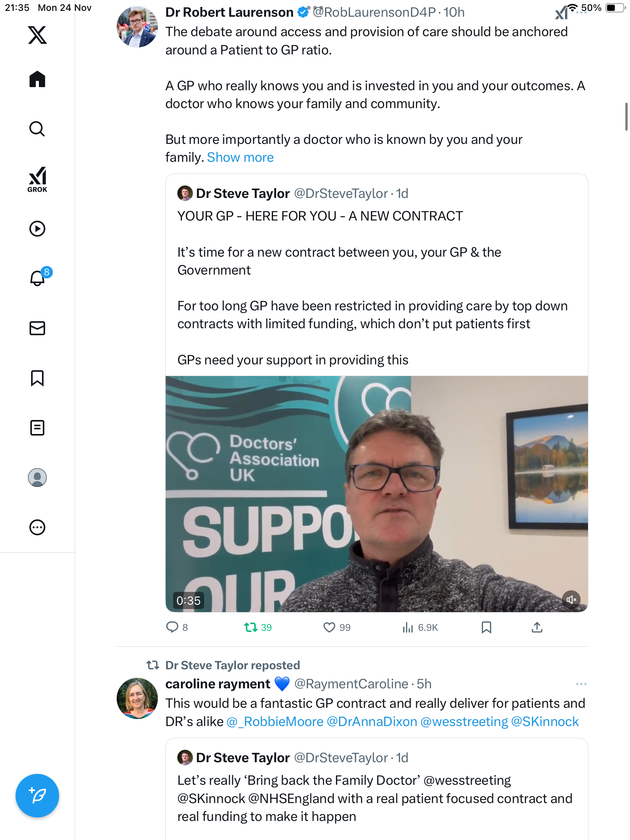Click the compose post button
This screenshot has width=630, height=840.
[37, 795]
